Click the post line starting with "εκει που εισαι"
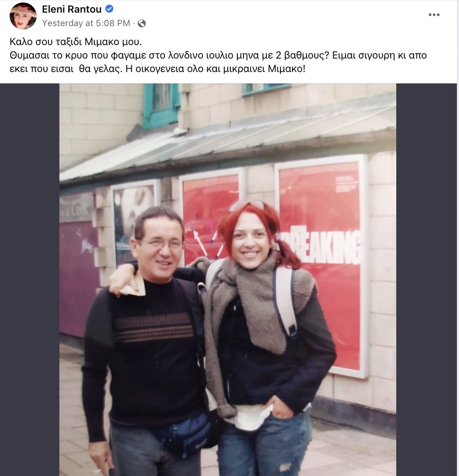The width and height of the screenshot is (459, 476). coord(157,69)
